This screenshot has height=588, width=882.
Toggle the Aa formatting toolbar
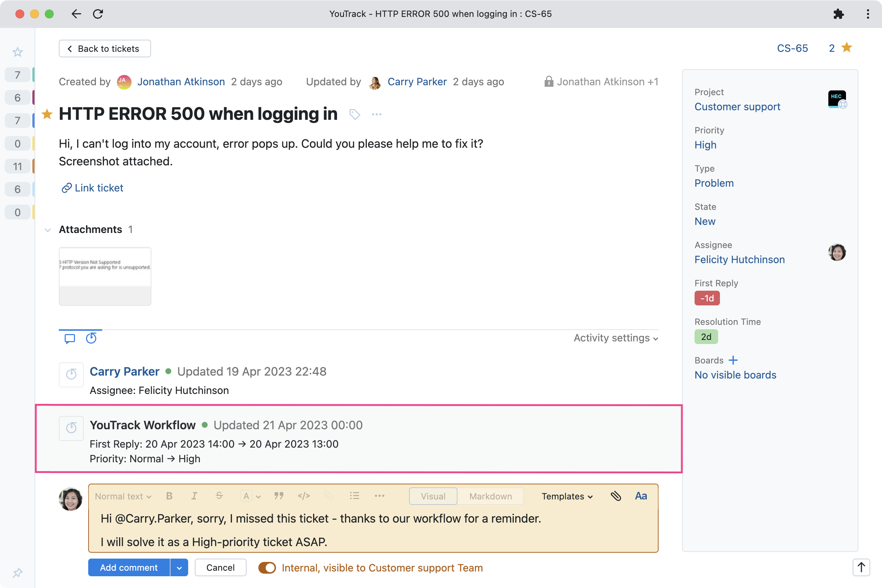pyautogui.click(x=641, y=496)
